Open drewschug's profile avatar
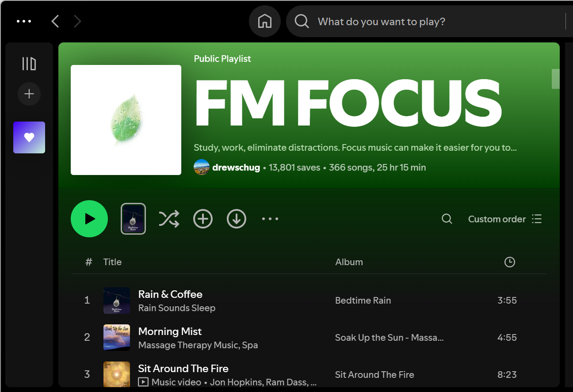573x392 pixels. [x=202, y=167]
